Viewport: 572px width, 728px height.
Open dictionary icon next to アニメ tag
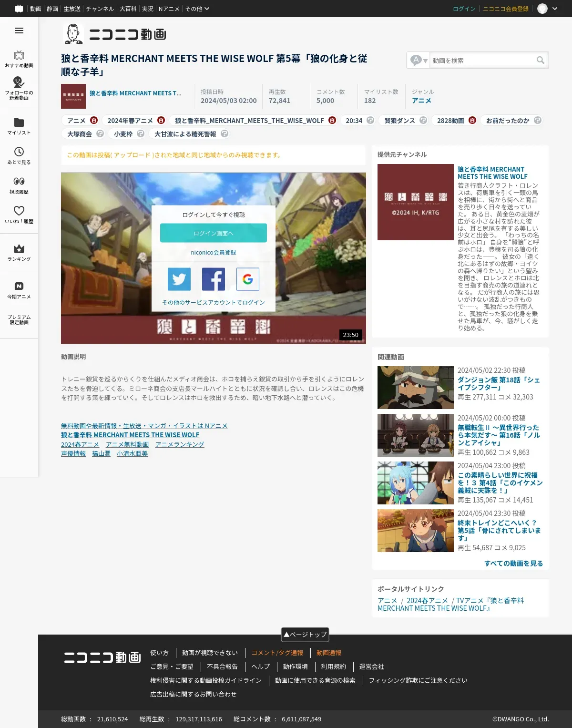point(94,120)
